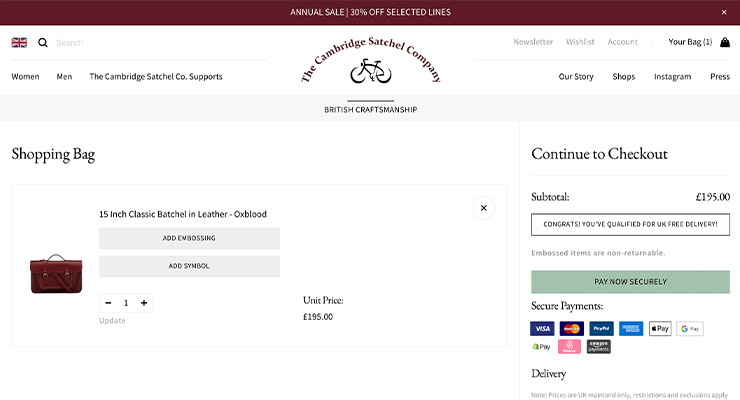
Task: Select the Delivery section heading
Action: pyautogui.click(x=548, y=374)
